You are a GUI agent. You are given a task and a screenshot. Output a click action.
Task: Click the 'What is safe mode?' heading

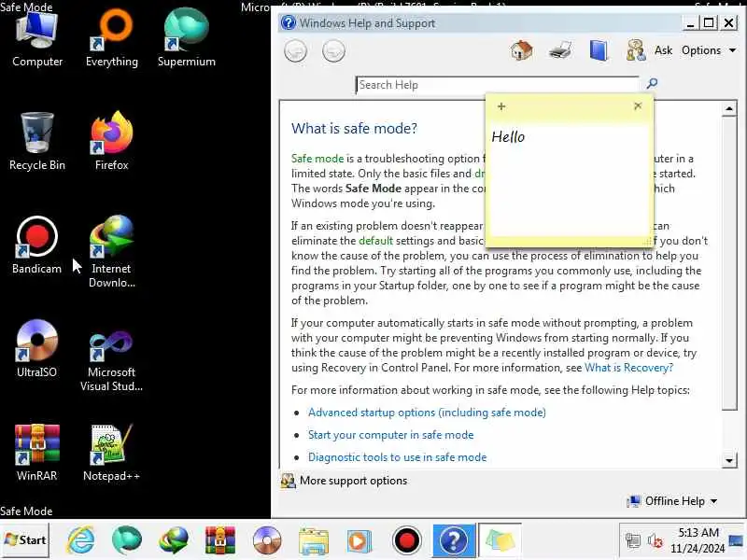[354, 128]
